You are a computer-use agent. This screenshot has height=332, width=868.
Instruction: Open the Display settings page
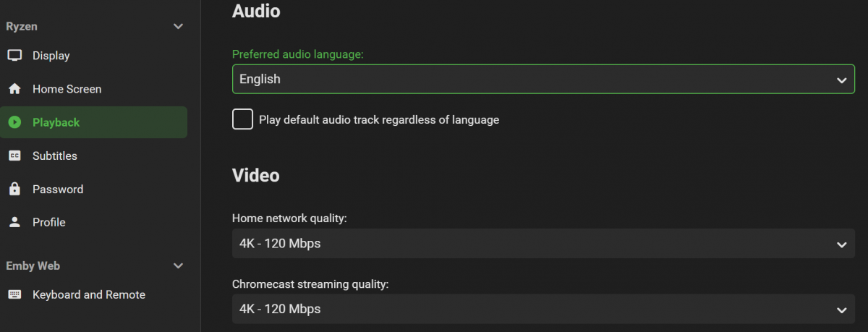(51, 56)
